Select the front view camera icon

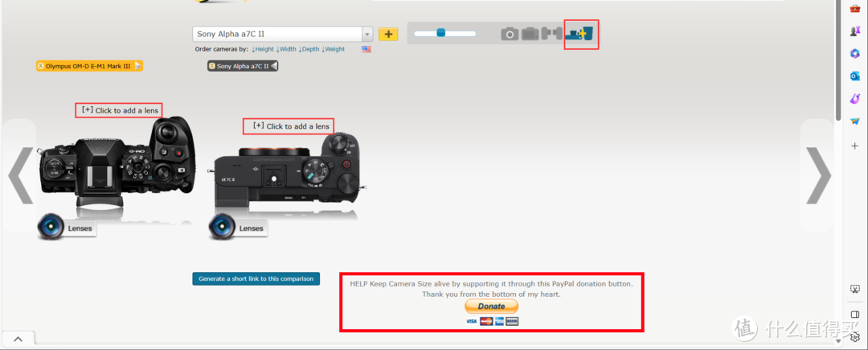510,35
